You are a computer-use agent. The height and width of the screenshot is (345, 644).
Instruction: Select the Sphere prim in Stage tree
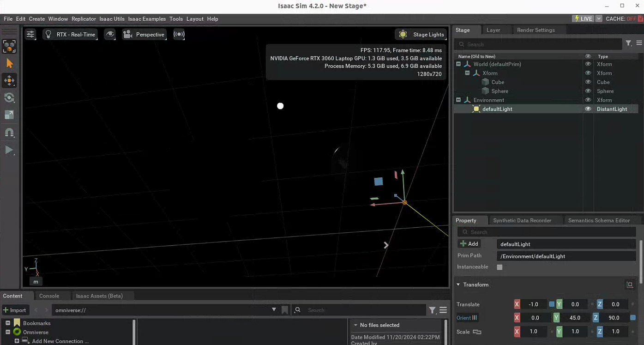coord(500,91)
